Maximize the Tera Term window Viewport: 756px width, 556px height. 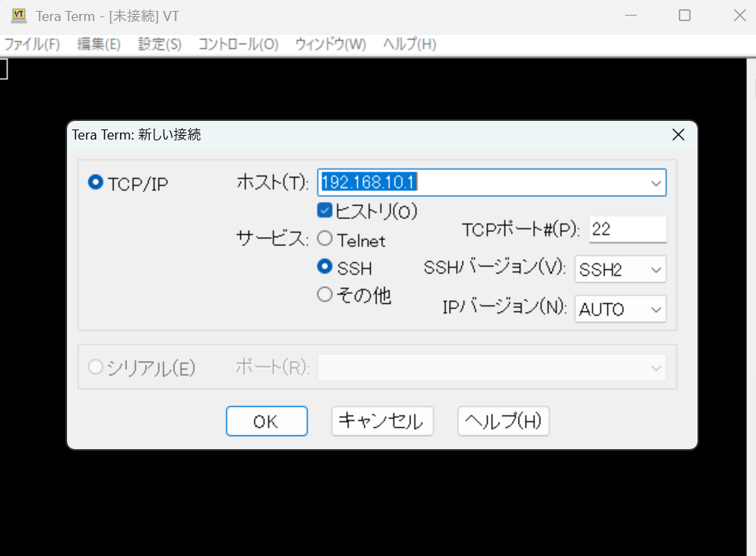click(x=684, y=16)
